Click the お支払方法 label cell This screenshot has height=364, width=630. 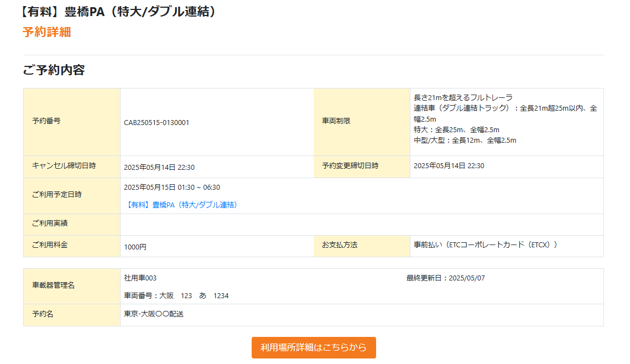pyautogui.click(x=340, y=245)
